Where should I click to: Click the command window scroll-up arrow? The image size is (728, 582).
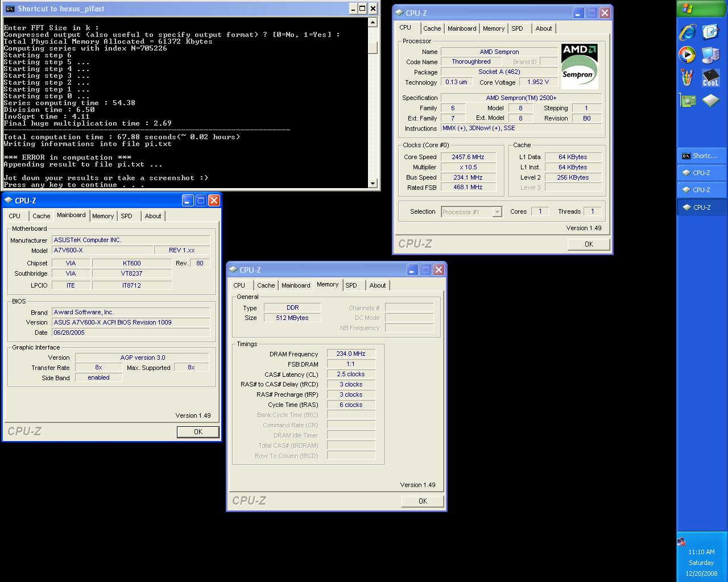pos(373,23)
